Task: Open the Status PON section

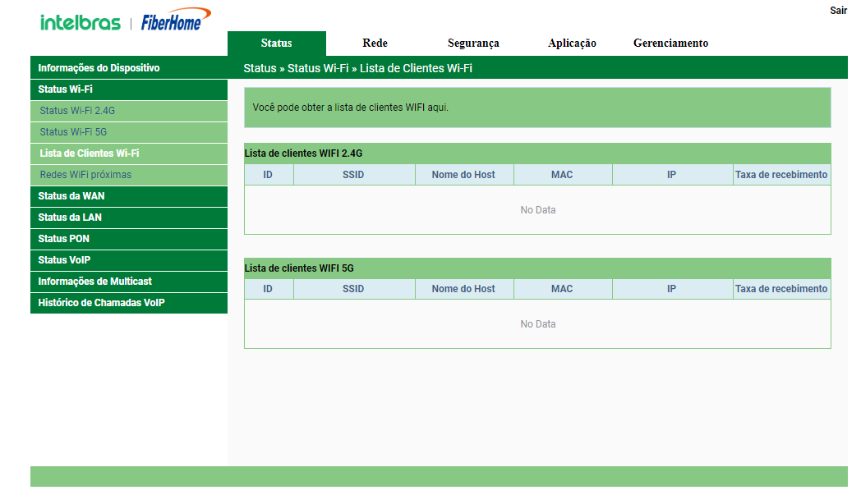Action: coord(129,239)
